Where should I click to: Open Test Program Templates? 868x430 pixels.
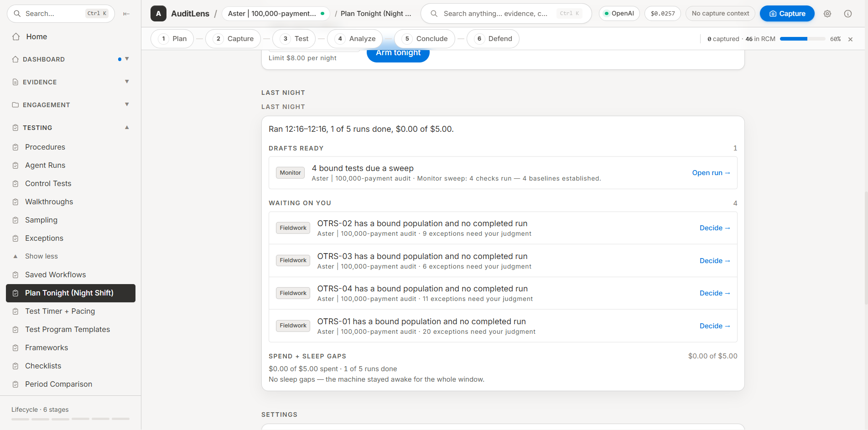(71, 330)
